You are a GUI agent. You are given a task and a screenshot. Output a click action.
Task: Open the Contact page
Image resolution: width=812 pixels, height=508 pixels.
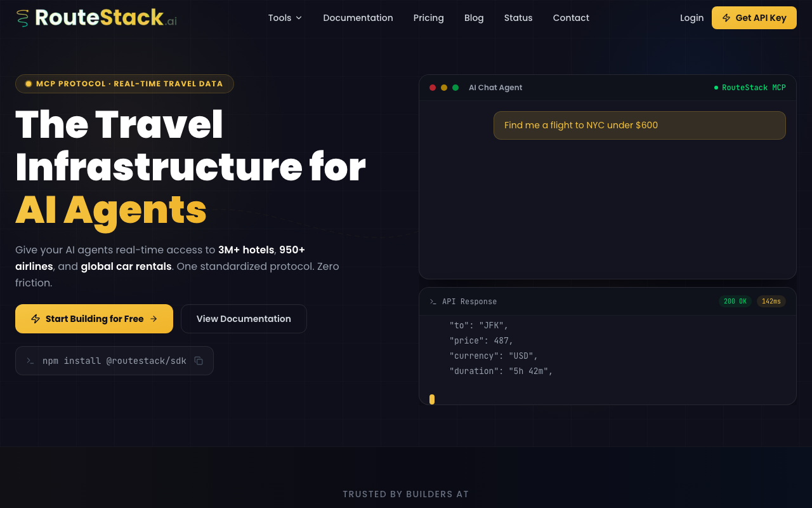tap(571, 18)
